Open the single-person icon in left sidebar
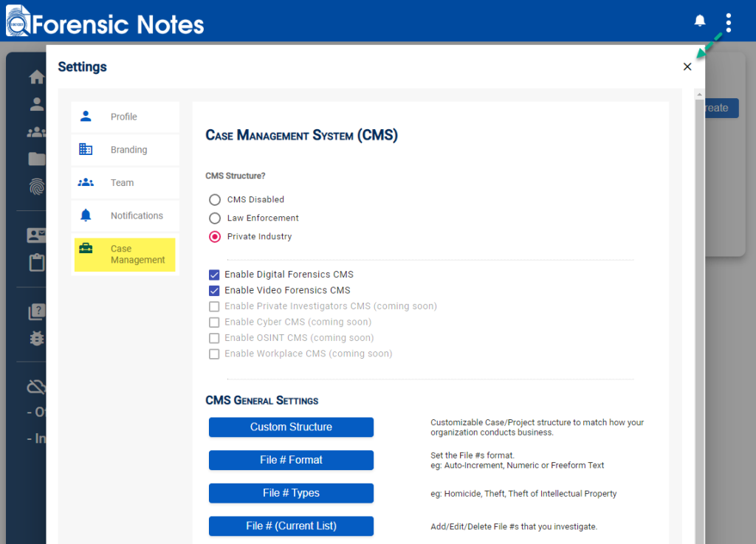Screen dimensions: 756x544 coord(37,104)
